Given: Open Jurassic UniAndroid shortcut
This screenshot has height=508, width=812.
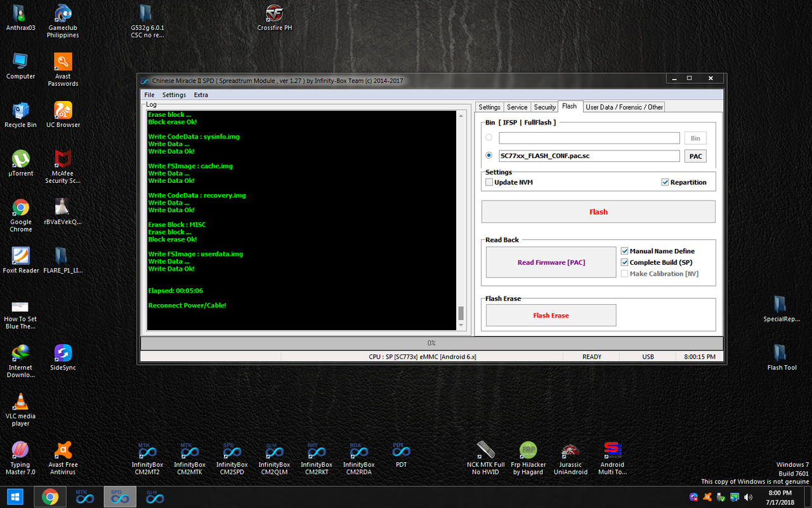Looking at the screenshot, I should pos(570,458).
